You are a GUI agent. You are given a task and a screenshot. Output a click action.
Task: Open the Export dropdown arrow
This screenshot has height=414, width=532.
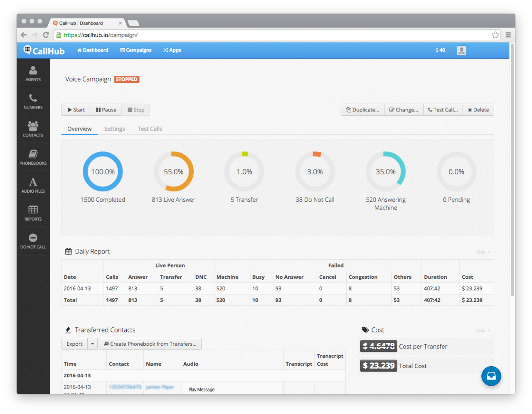point(93,344)
